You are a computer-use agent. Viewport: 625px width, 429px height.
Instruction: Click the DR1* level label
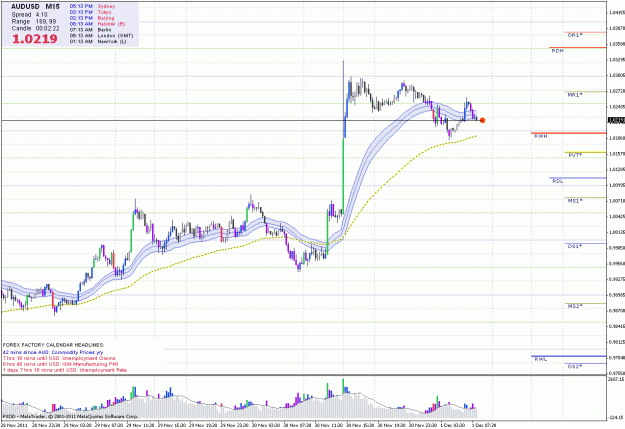click(x=575, y=35)
